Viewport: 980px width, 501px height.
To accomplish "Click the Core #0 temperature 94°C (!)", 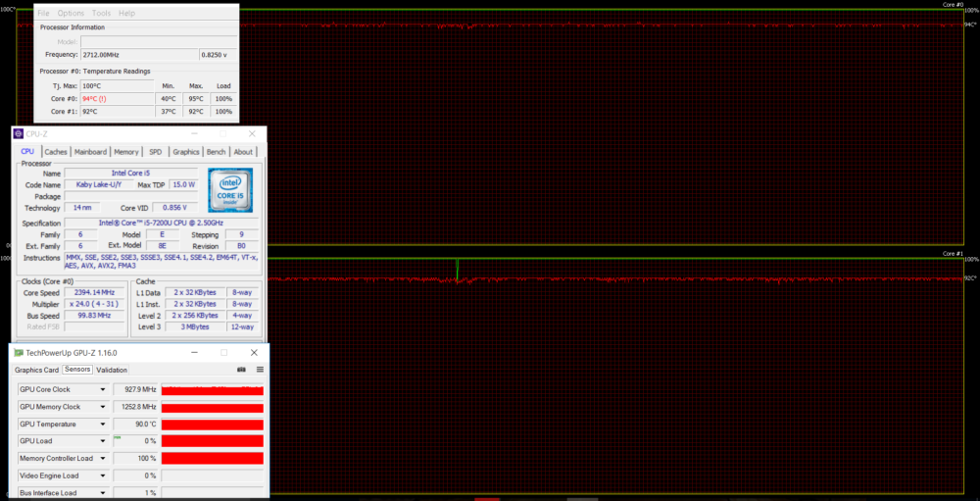I will coord(117,99).
